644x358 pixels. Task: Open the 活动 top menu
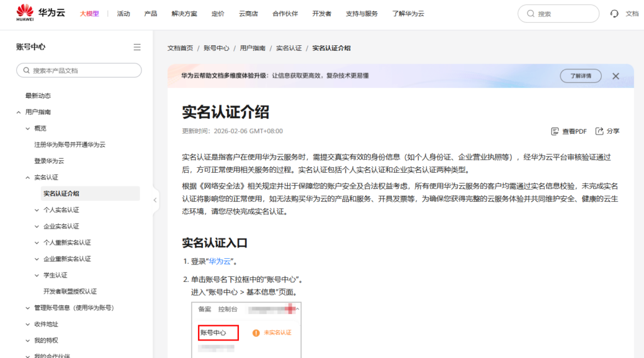(x=123, y=14)
